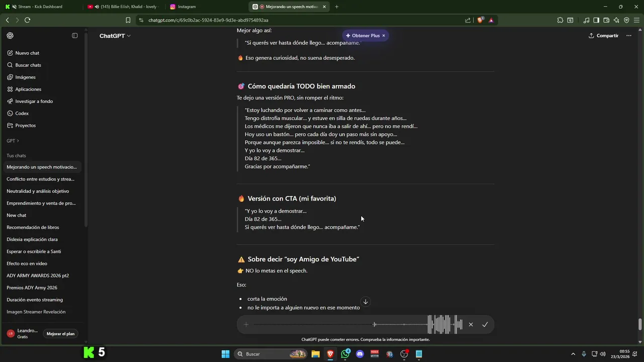
Task: Click the bookmark icon beside the address bar
Action: [128, 20]
